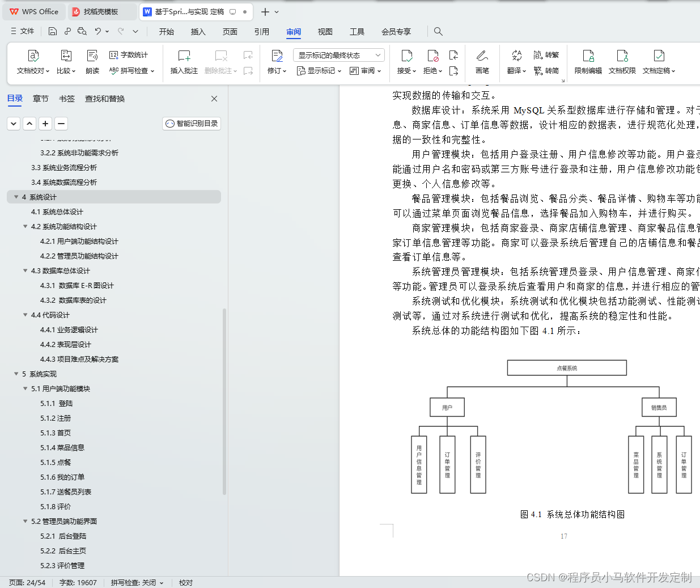Start 朗读 read-aloud
This screenshot has height=588, width=700.
point(92,62)
